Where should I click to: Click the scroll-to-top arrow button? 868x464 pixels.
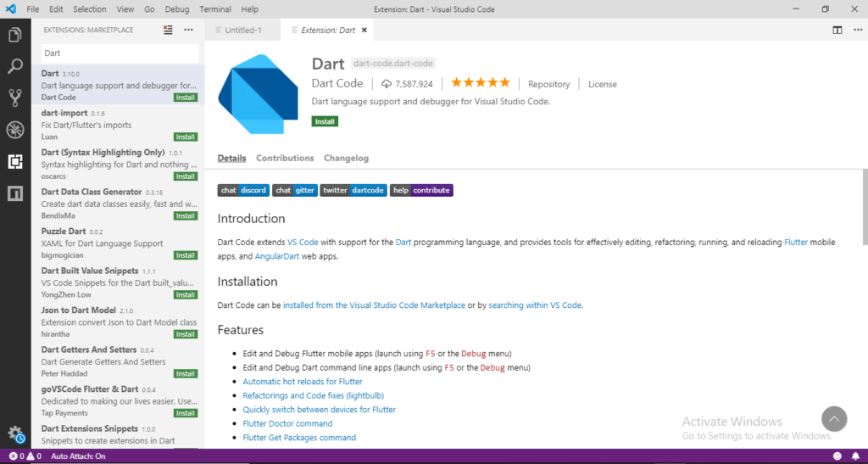click(x=834, y=419)
